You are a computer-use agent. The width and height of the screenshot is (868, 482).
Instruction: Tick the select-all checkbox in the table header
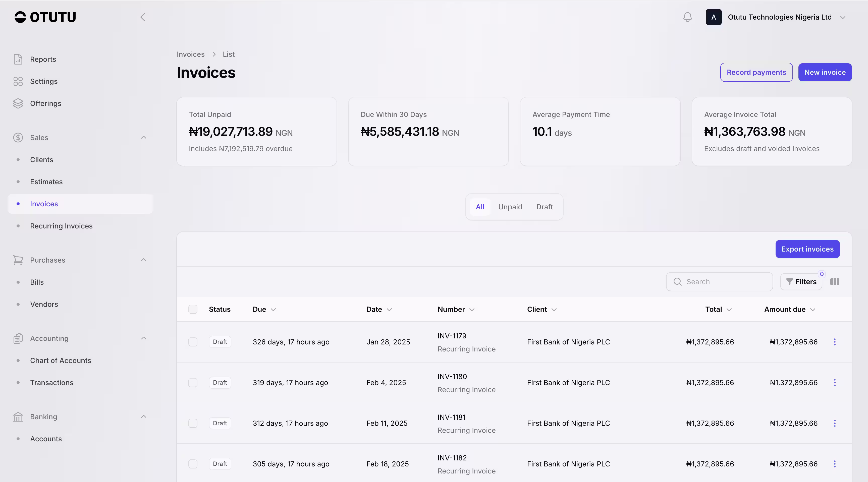click(193, 309)
